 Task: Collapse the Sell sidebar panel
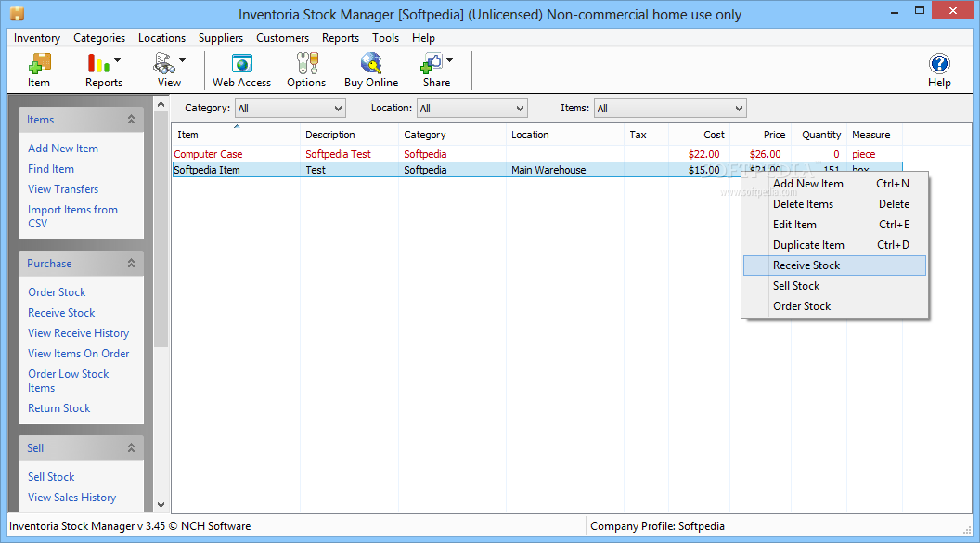(131, 448)
